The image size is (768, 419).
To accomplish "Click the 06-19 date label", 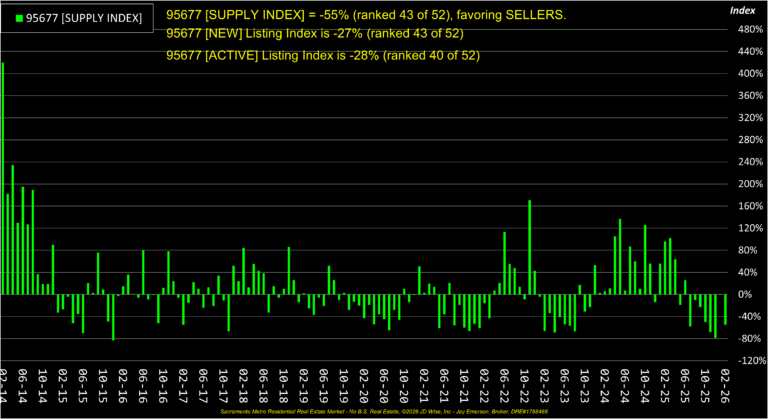I will point(324,386).
